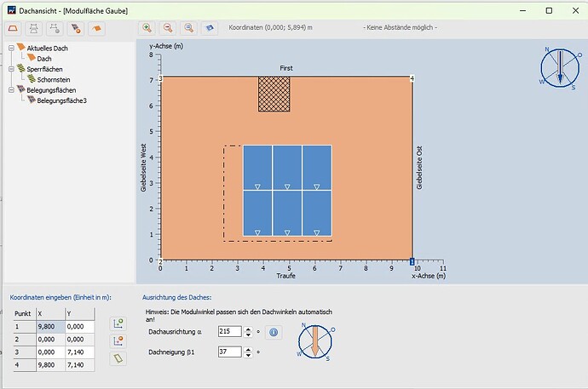
Task: Click the Traufe label below the roof
Action: [286, 276]
